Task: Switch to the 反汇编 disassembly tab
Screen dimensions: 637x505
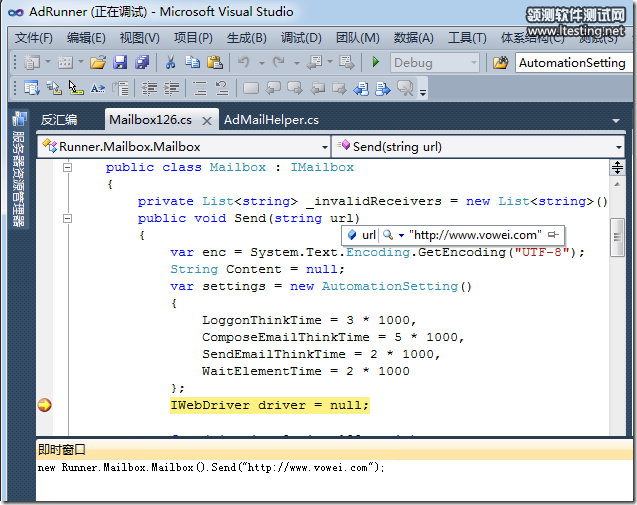Action: pyautogui.click(x=59, y=120)
